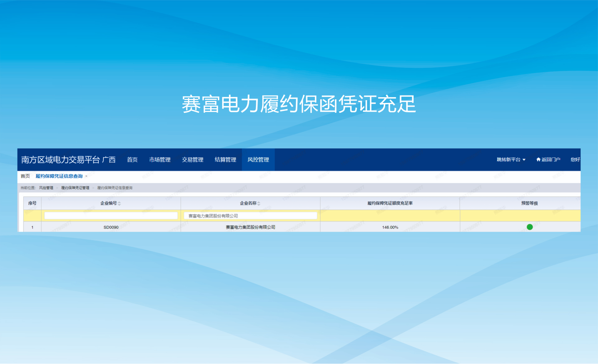Click the 企业编号 filter input field

coord(111,216)
